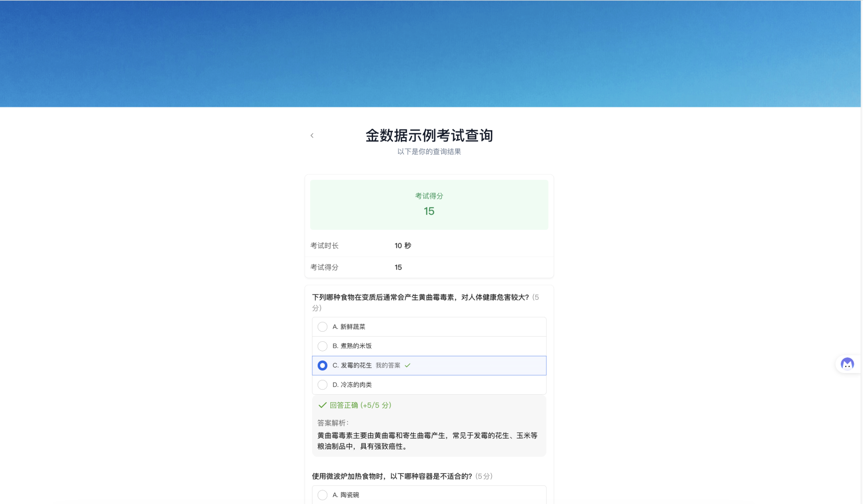This screenshot has width=863, height=504.
Task: Open the floating cat assistant icon
Action: coord(847,364)
